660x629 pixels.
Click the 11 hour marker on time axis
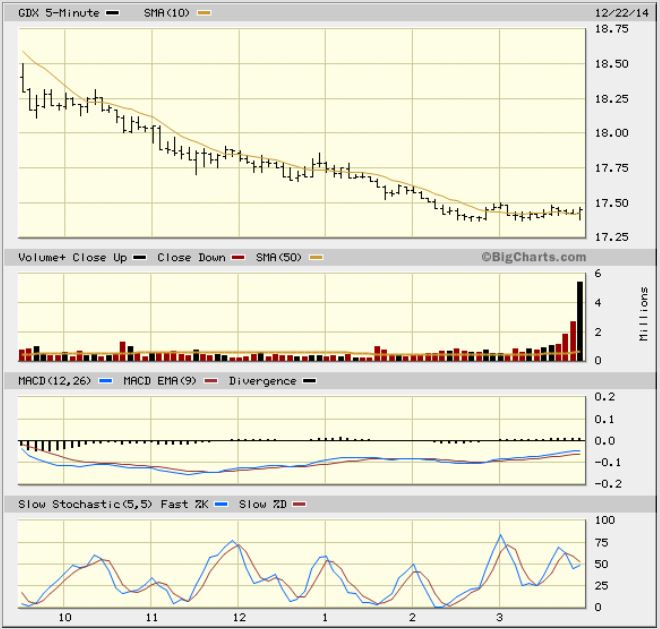tap(152, 618)
